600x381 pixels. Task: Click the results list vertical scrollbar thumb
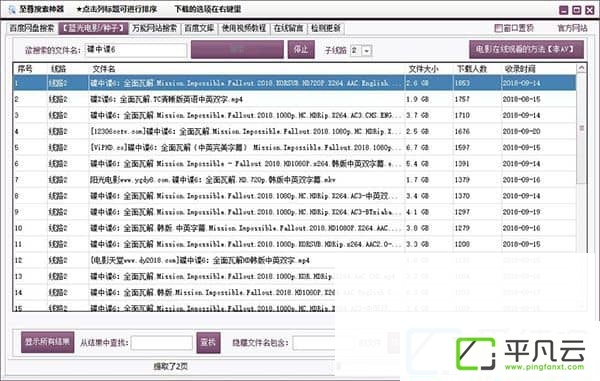coord(581,129)
